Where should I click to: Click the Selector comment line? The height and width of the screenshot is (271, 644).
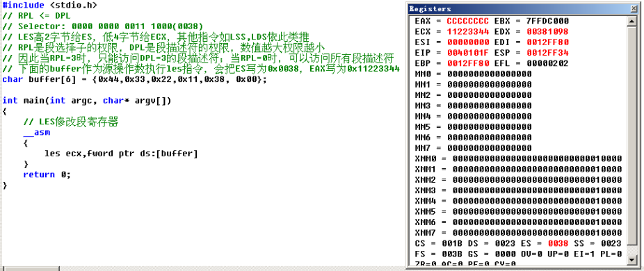point(103,26)
